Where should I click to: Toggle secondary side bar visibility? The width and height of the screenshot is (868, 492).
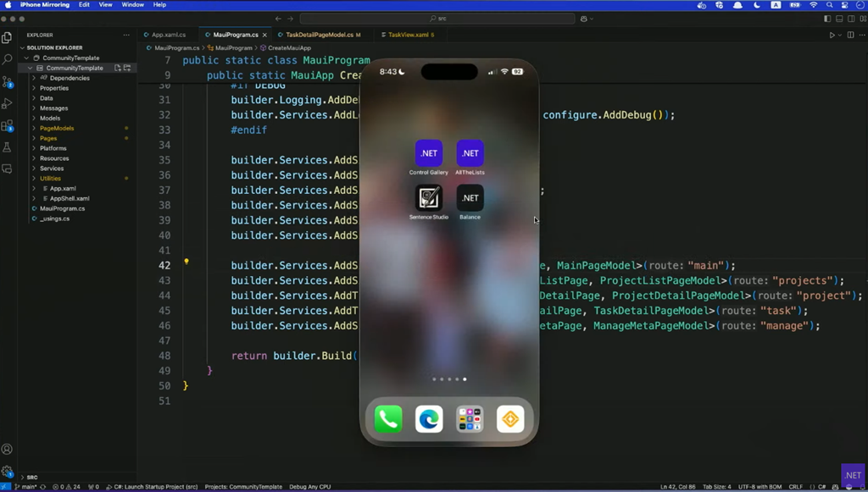click(851, 19)
